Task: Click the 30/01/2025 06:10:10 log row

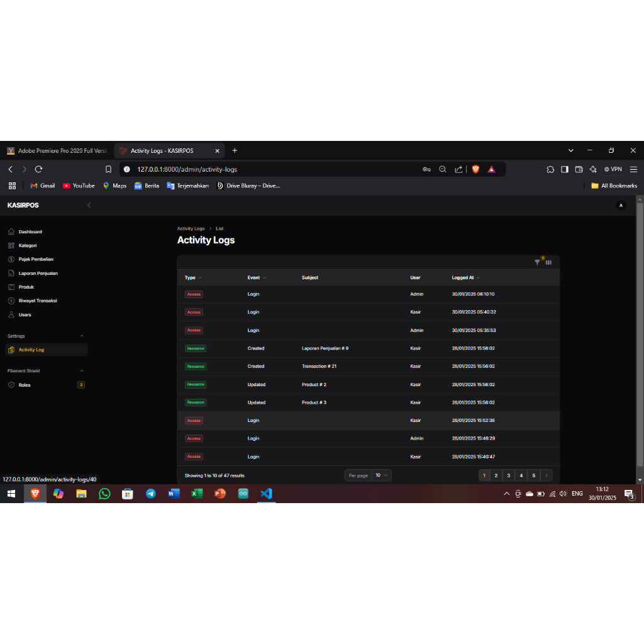Action: click(368, 294)
